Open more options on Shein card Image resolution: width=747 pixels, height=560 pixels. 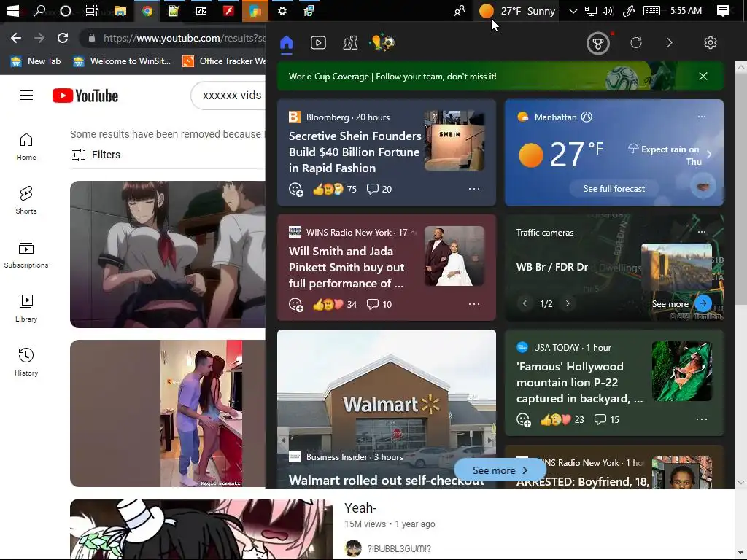coord(474,189)
